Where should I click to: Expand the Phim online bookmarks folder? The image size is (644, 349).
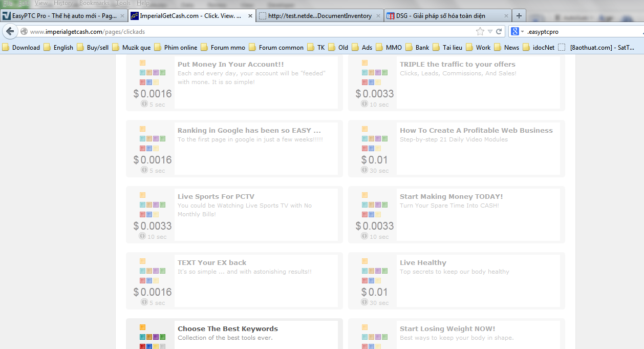(176, 48)
